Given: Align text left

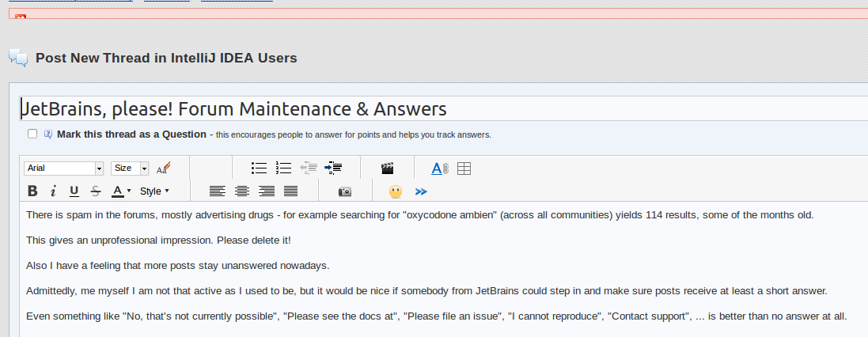Looking at the screenshot, I should 218,191.
